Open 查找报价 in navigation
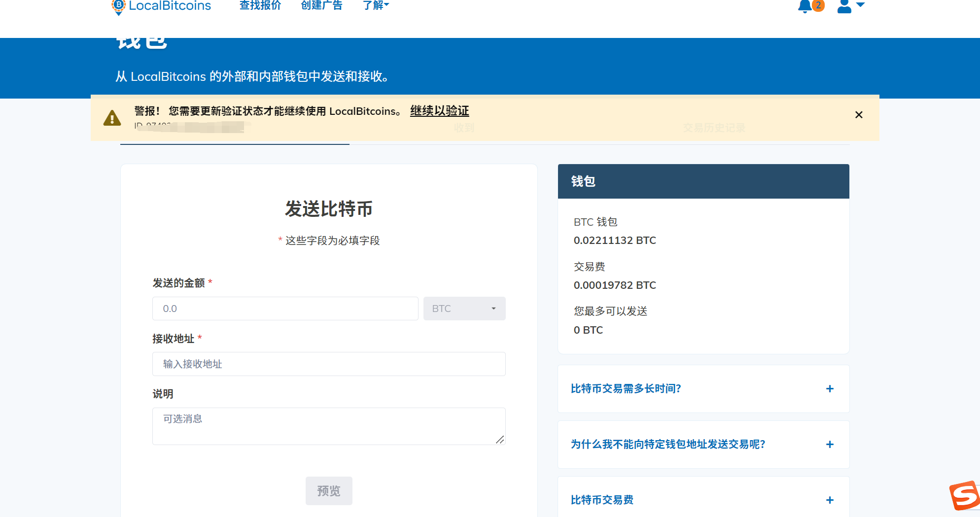This screenshot has height=517, width=980. click(260, 5)
